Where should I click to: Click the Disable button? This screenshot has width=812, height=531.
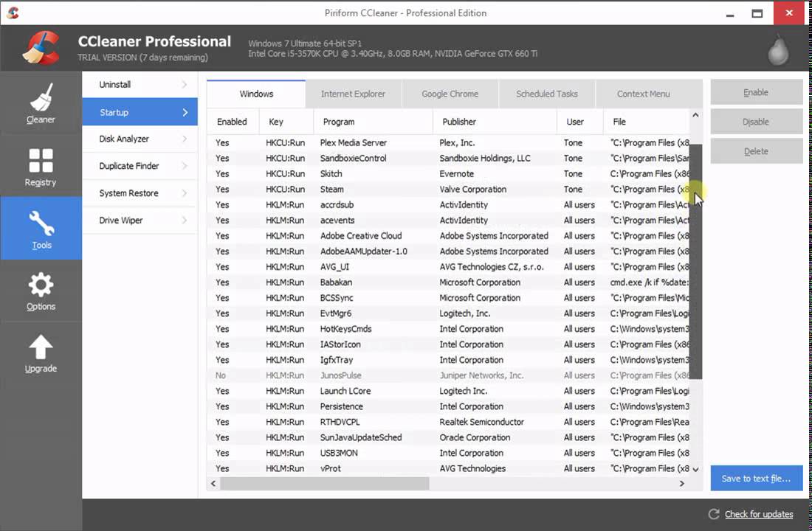[x=756, y=122]
